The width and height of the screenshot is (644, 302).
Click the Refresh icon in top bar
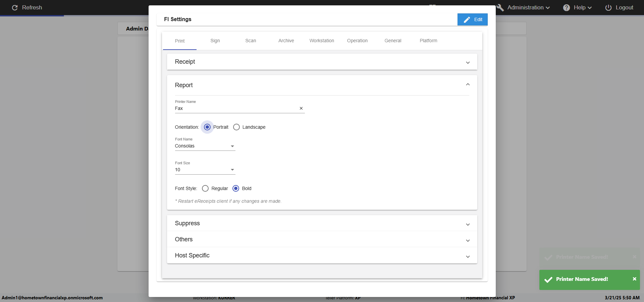pyautogui.click(x=15, y=8)
